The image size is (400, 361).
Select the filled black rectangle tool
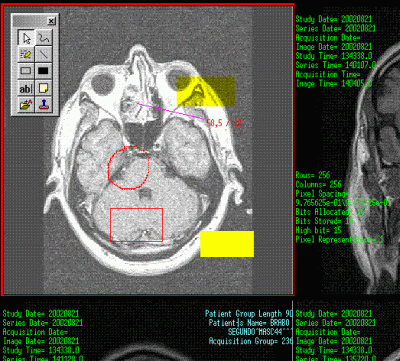43,71
